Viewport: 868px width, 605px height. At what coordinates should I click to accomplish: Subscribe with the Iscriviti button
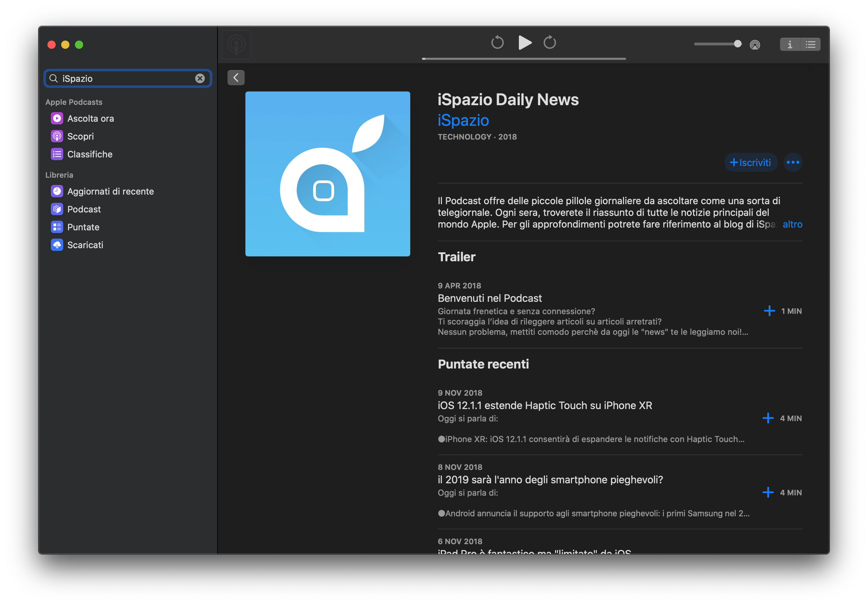750,162
